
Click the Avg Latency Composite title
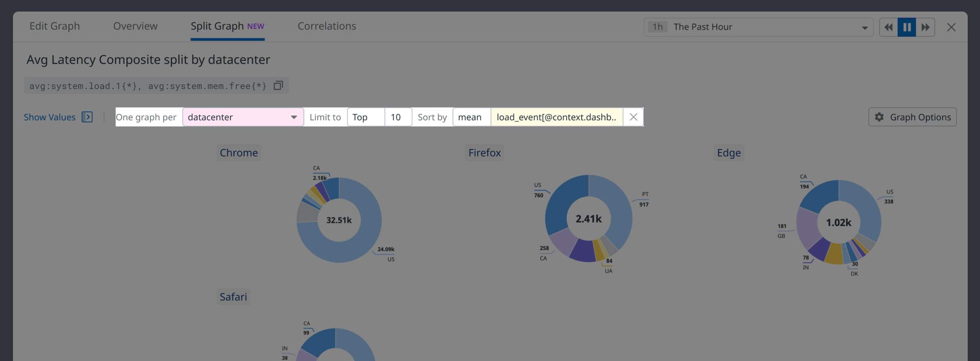click(x=148, y=60)
